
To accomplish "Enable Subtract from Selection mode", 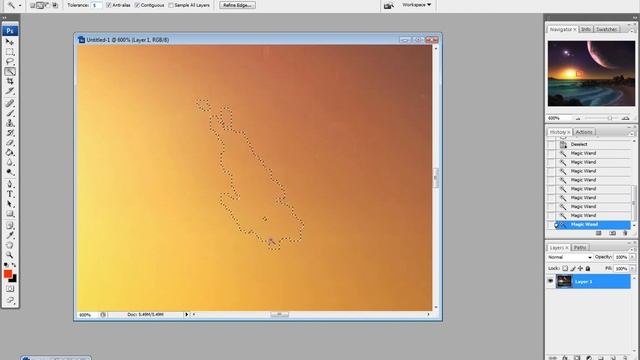I will (x=47, y=5).
